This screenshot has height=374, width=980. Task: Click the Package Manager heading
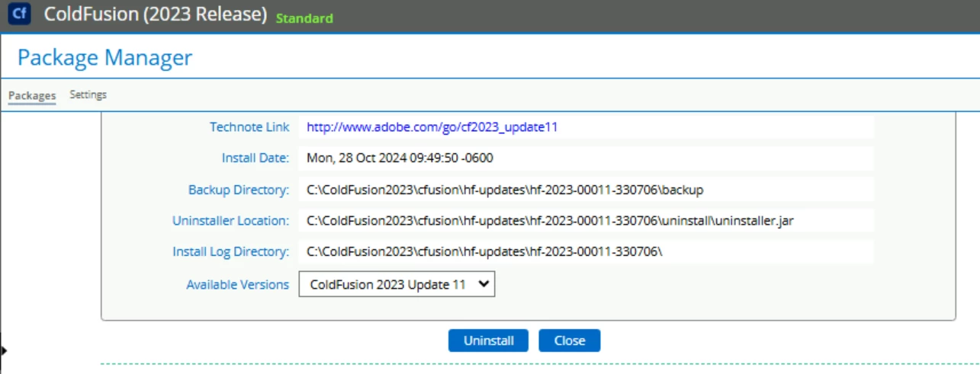pos(104,57)
